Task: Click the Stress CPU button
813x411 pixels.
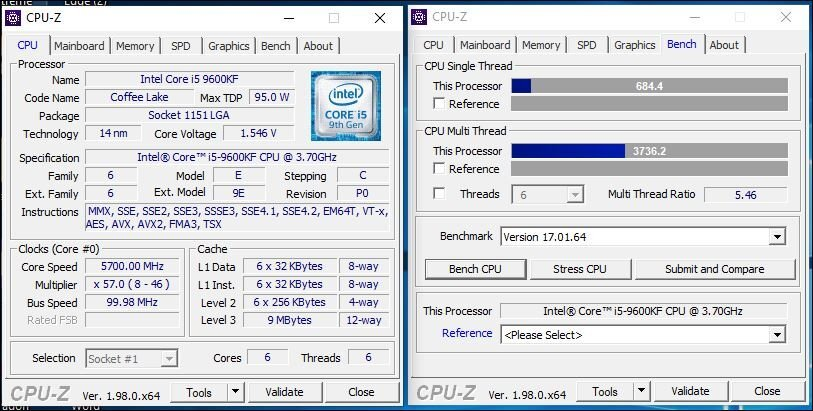Action: click(580, 269)
